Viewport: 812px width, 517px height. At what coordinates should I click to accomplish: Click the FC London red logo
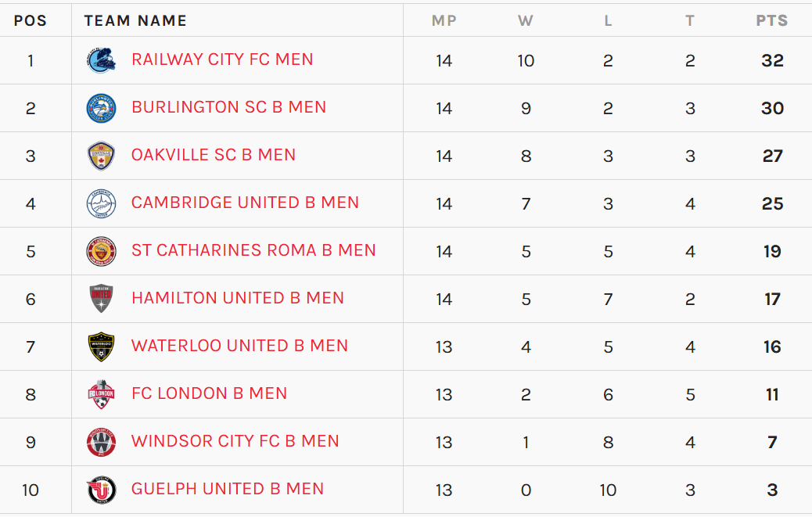(101, 394)
